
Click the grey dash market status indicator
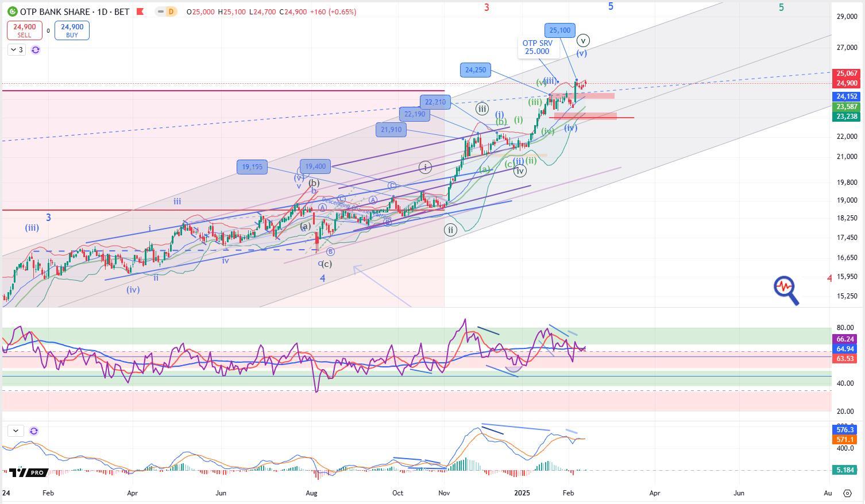click(x=160, y=11)
